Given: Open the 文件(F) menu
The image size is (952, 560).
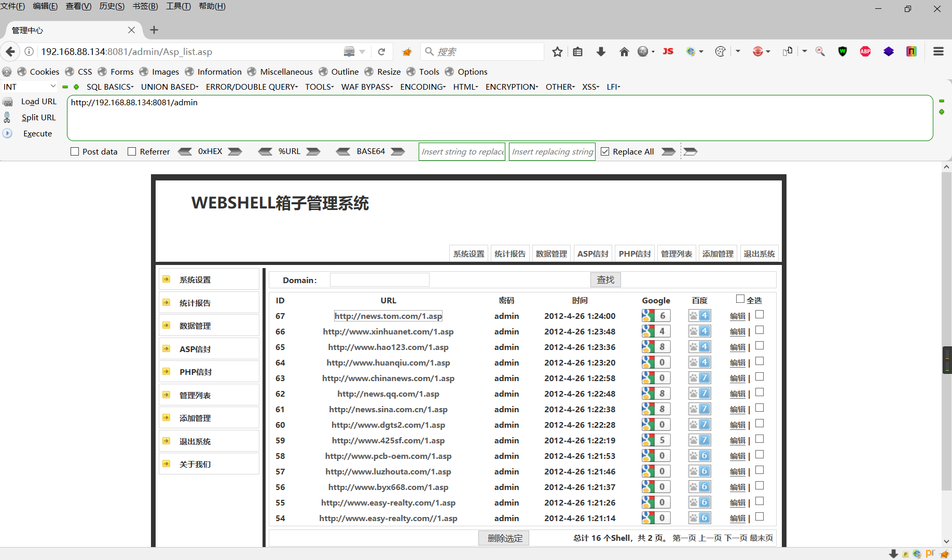Looking at the screenshot, I should point(13,6).
